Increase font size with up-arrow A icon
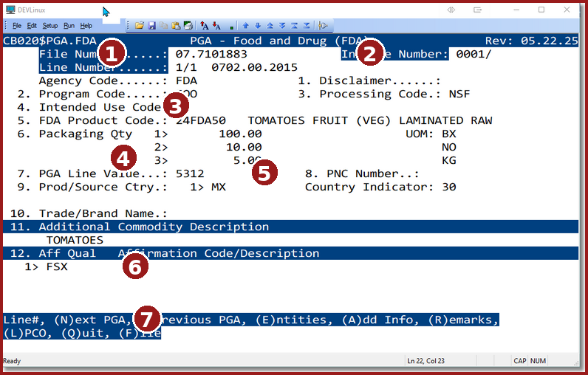The height and width of the screenshot is (375, 588). [x=205, y=25]
